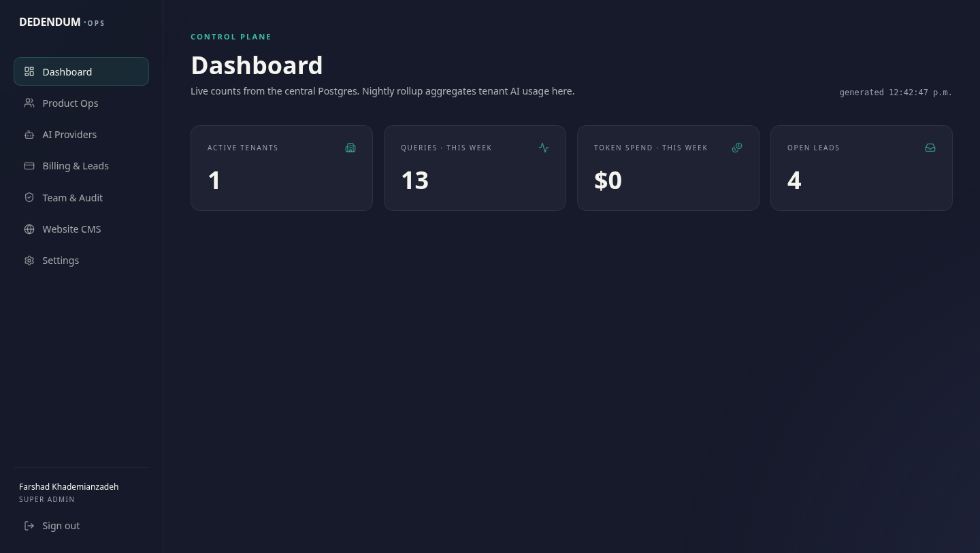Sign out of the account
This screenshot has height=553, width=980.
81,526
